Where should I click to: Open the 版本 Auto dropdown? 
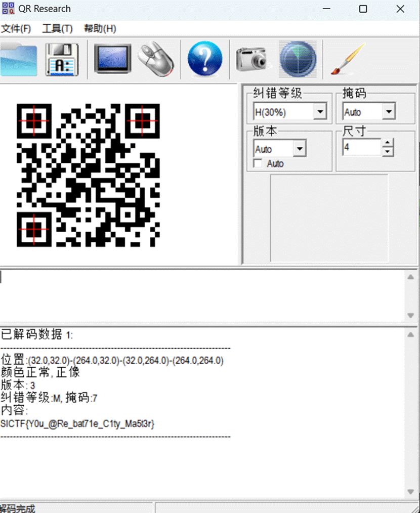[x=300, y=149]
